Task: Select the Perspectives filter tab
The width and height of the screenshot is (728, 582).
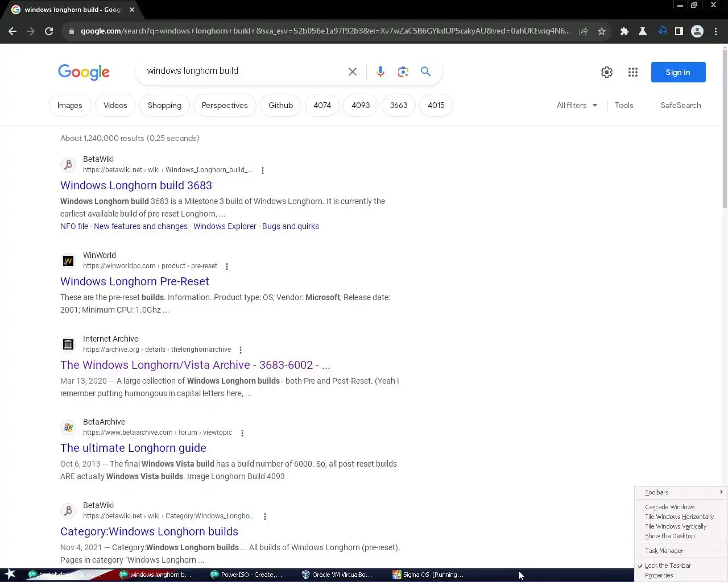Action: [225, 105]
